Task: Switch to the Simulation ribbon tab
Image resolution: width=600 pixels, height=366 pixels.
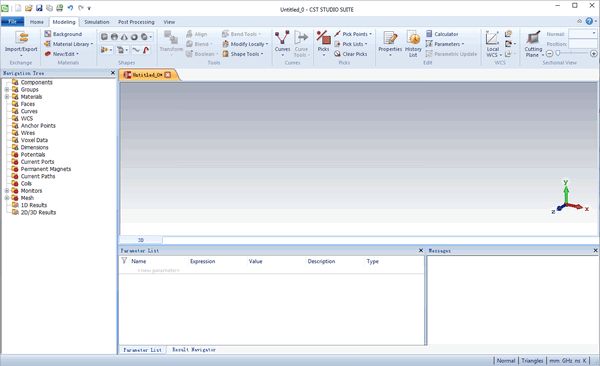Action: click(97, 22)
